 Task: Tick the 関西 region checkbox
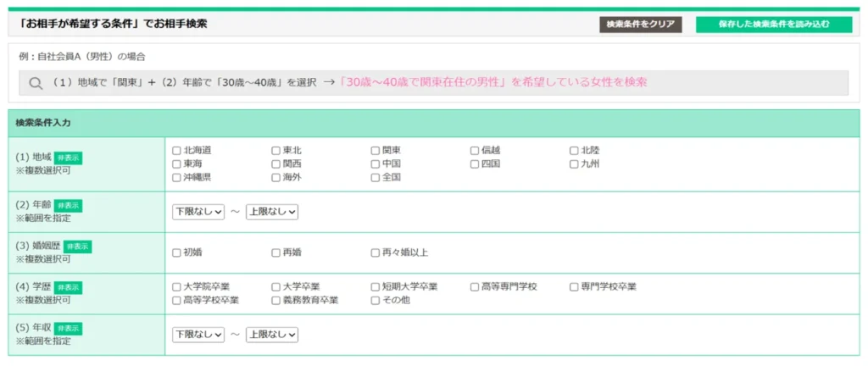coord(275,164)
